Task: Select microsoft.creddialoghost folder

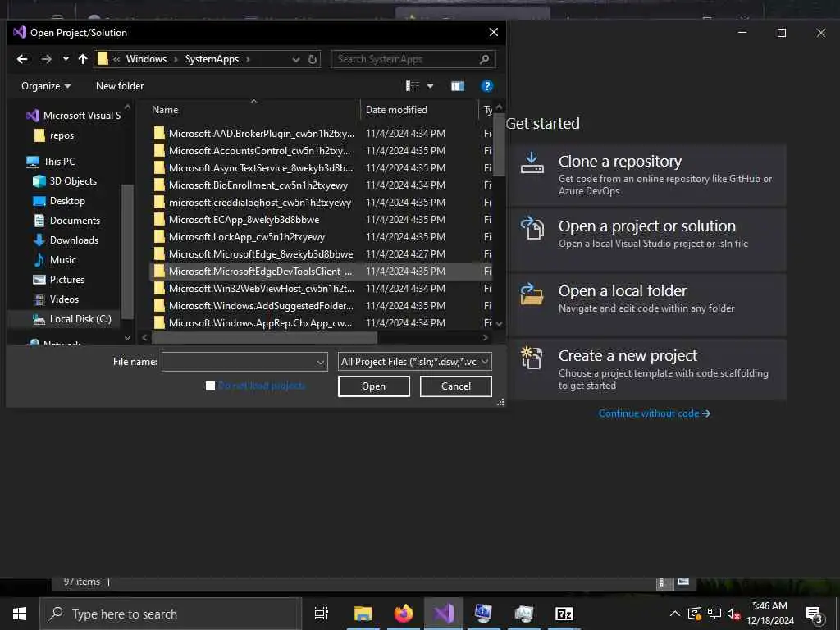Action: [320, 202]
